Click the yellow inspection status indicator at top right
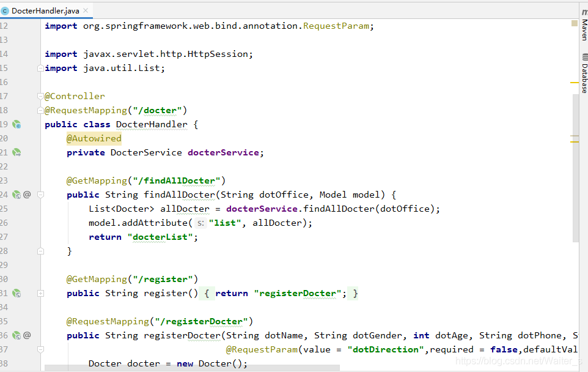 (x=574, y=23)
